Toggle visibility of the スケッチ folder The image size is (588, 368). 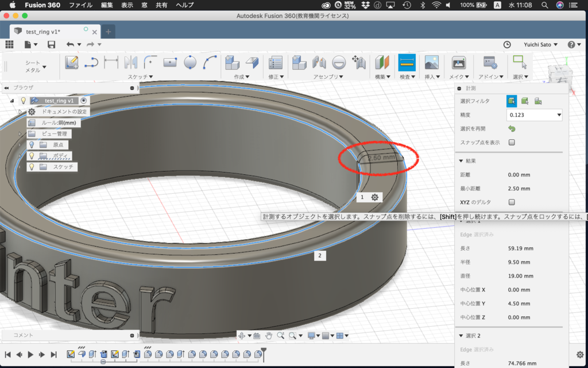point(32,167)
